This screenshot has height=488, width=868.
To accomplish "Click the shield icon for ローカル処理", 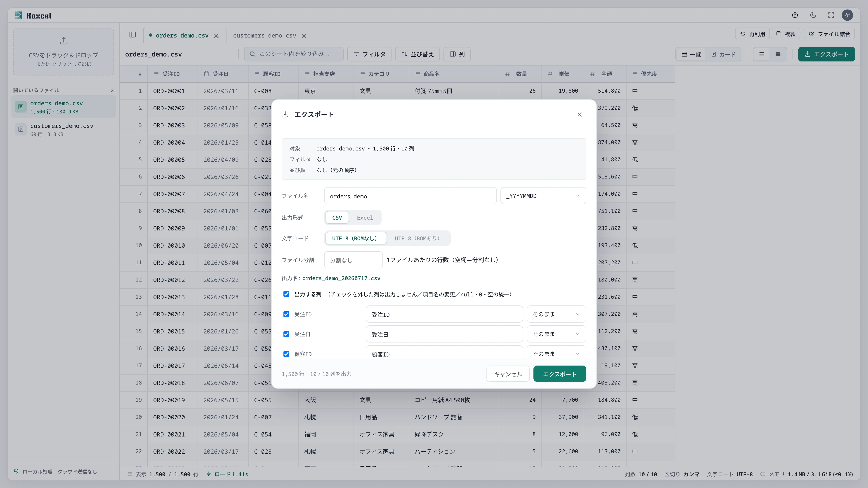I will point(16,471).
